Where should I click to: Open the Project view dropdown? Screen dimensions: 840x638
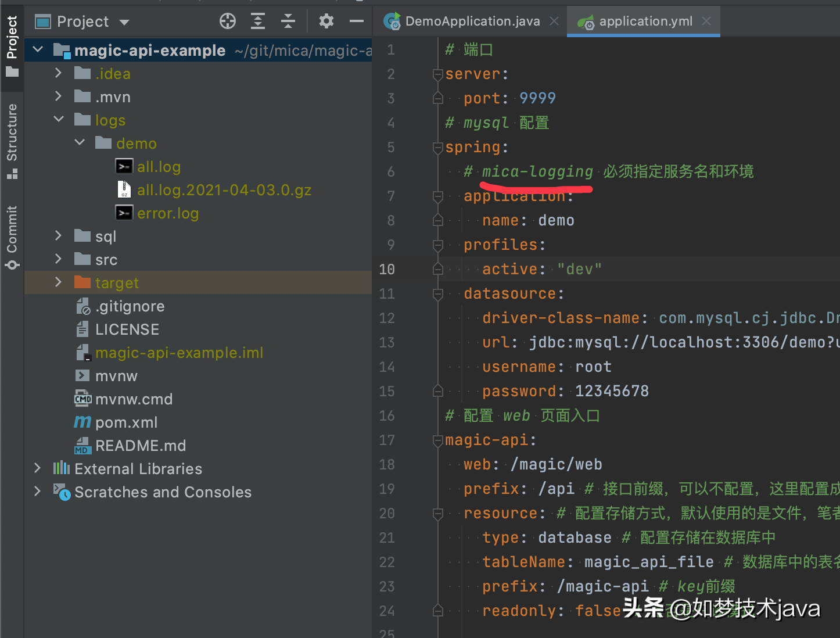pyautogui.click(x=124, y=22)
